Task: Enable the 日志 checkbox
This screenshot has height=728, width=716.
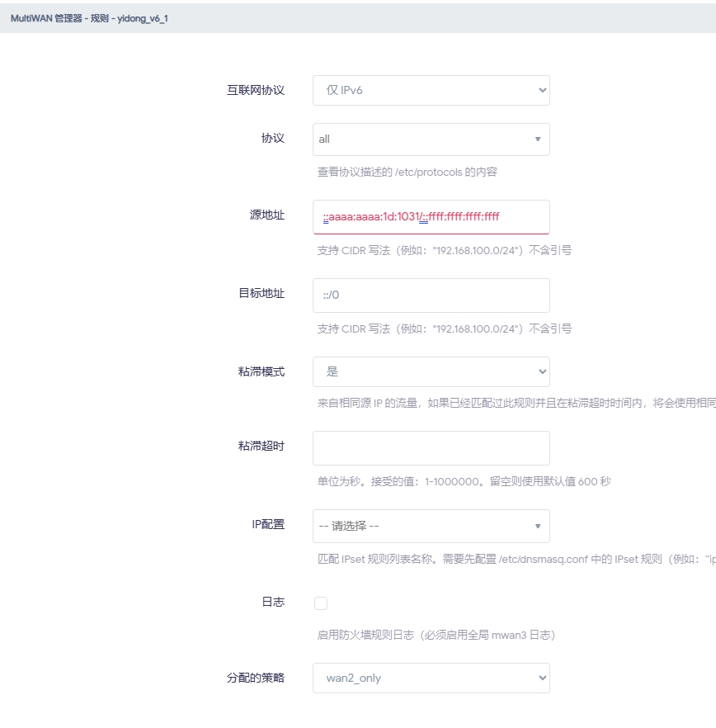Action: coord(321,603)
